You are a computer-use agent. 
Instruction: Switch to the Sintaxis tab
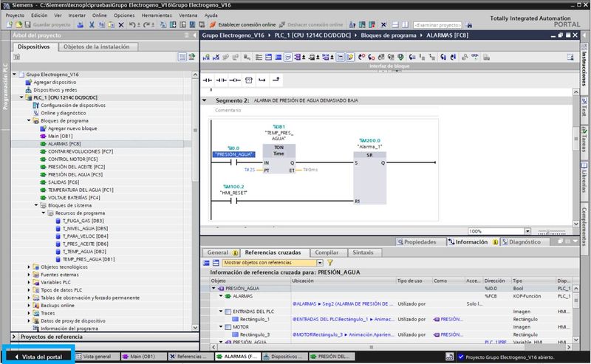point(363,253)
